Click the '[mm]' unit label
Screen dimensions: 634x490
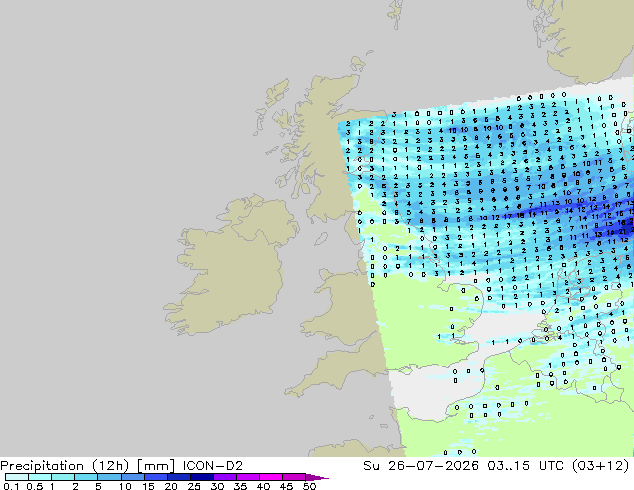click(156, 466)
